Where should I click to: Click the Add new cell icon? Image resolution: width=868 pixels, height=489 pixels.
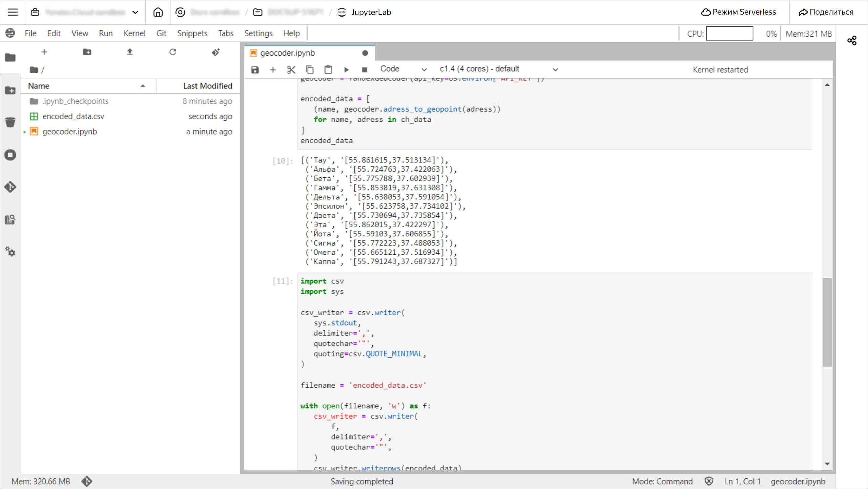tap(273, 69)
